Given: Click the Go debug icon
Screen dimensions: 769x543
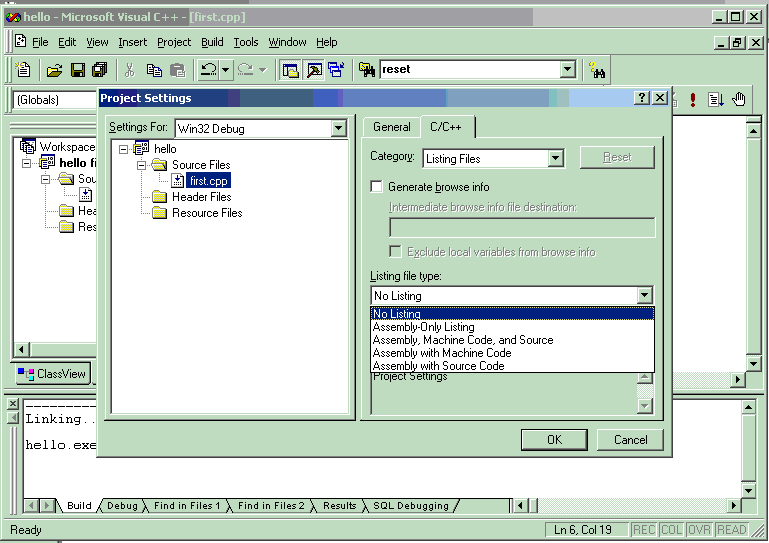Looking at the screenshot, I should coord(716,100).
